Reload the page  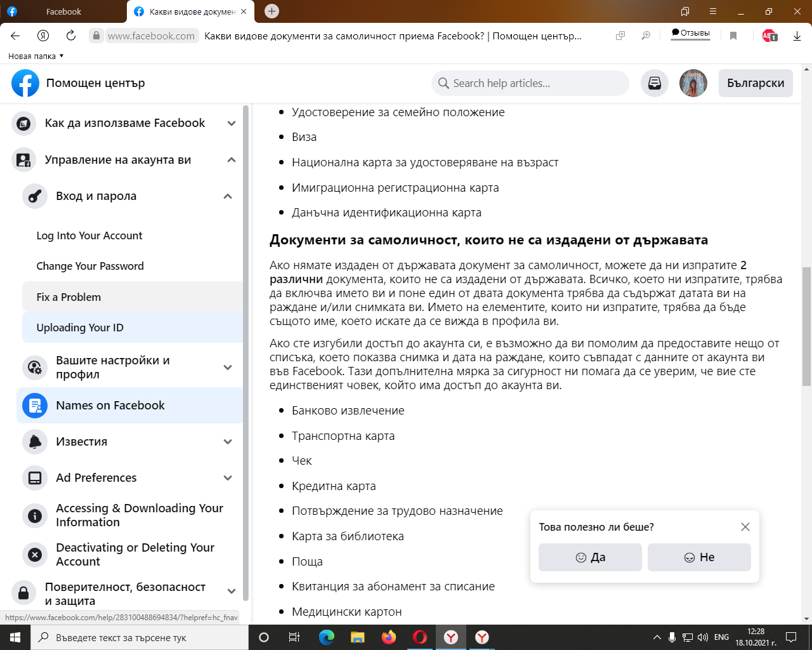[71, 36]
